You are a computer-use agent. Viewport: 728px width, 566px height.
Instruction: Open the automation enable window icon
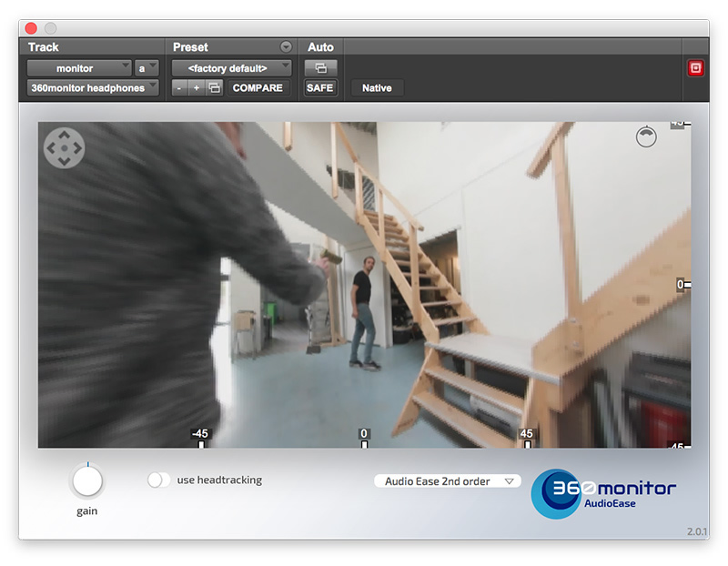(x=320, y=68)
